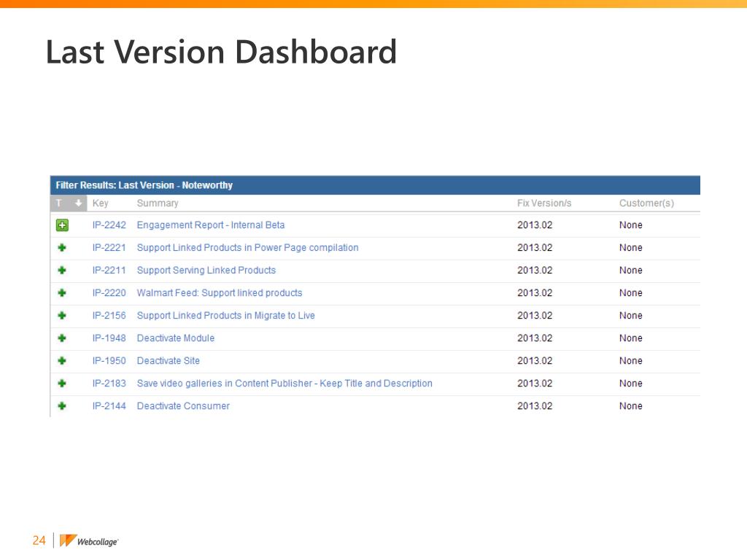Open issue key IP-2211
Image resolution: width=747 pixels, height=560 pixels.
coord(109,270)
